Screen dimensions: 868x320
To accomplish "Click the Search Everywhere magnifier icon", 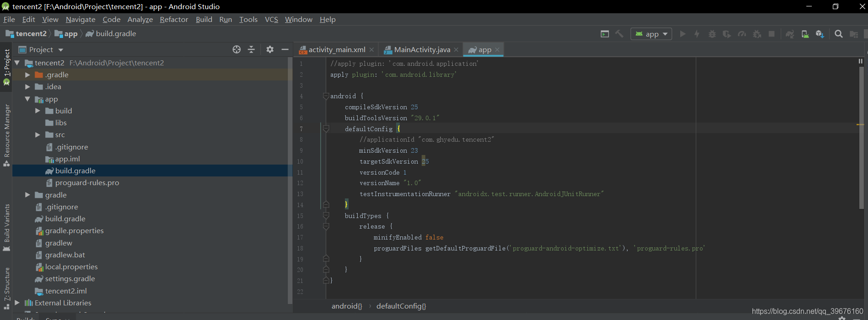I will coord(839,34).
